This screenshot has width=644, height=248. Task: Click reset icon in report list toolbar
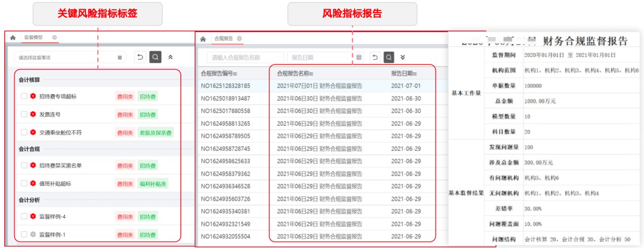click(375, 57)
